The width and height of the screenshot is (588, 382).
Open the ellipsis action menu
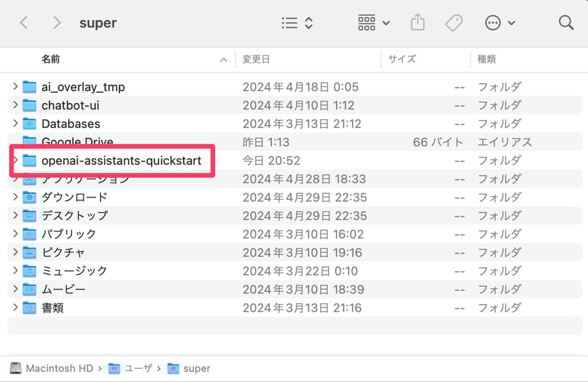click(500, 23)
